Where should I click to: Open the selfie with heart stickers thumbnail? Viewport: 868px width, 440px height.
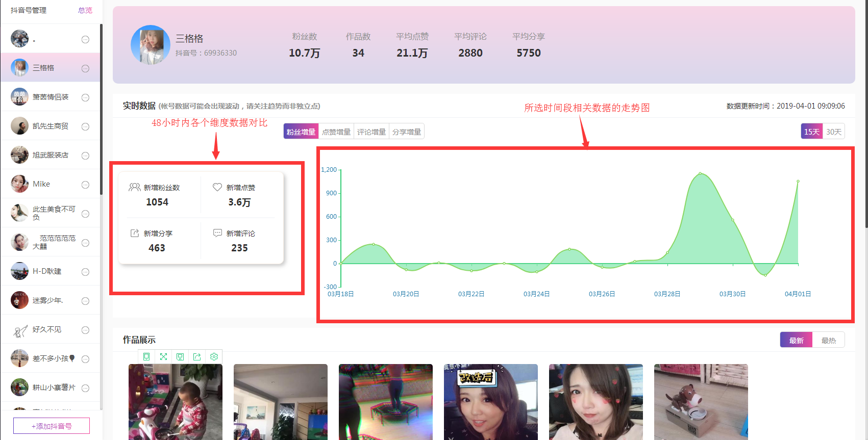(x=596, y=402)
